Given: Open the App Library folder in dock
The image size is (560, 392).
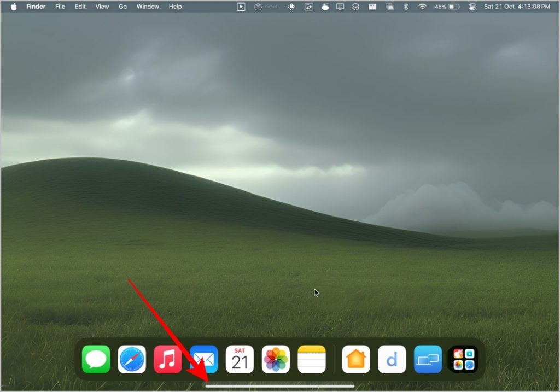Looking at the screenshot, I should (x=463, y=359).
